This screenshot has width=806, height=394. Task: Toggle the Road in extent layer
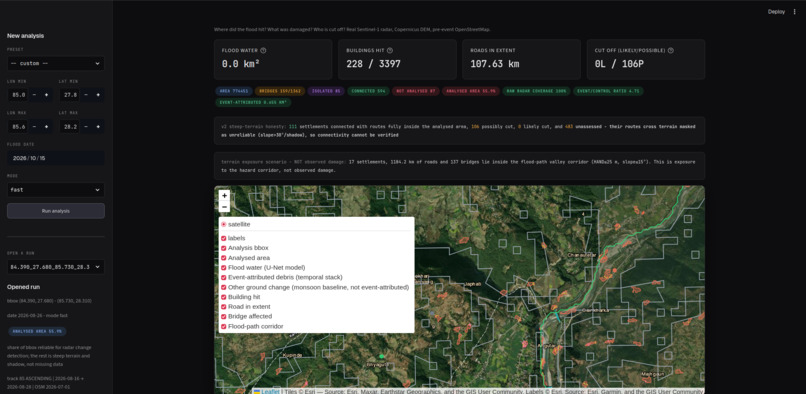coord(224,307)
